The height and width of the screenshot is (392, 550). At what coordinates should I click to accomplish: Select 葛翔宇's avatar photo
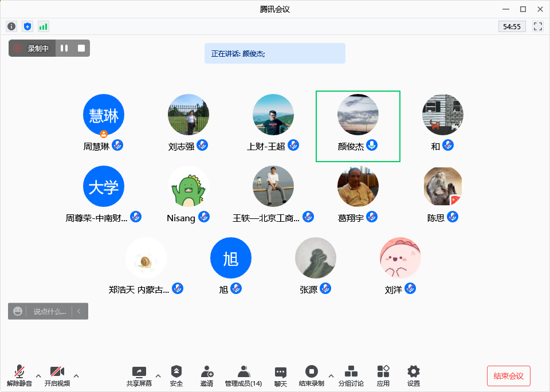point(357,186)
